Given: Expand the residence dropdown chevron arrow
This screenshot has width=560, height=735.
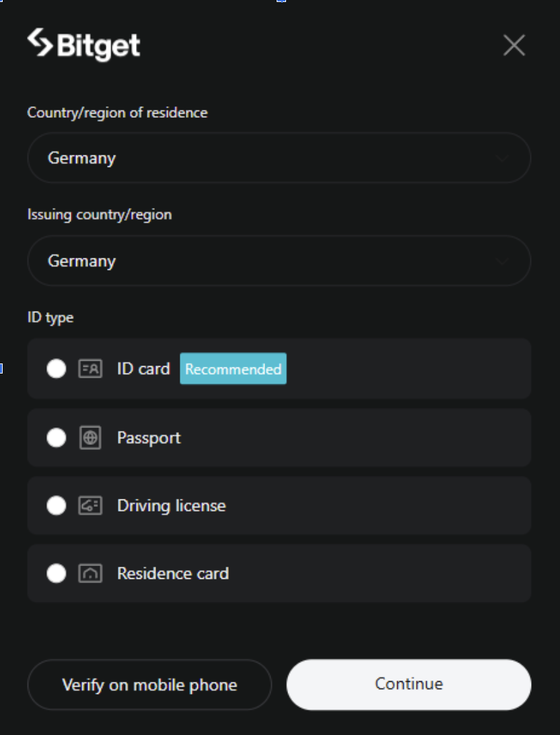Looking at the screenshot, I should coord(502,158).
